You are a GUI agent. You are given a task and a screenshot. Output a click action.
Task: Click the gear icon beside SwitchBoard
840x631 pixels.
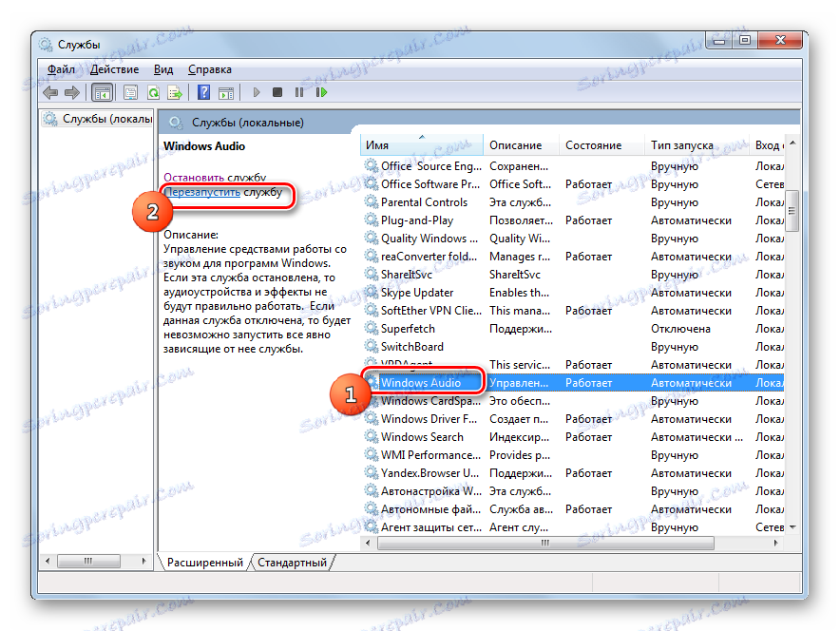point(372,347)
